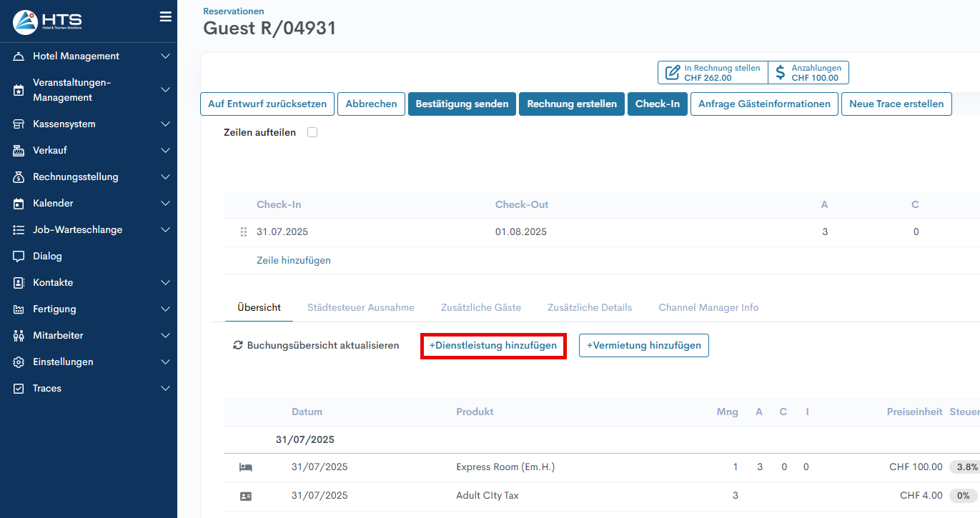Open the Channel Manager Info tab
The height and width of the screenshot is (518, 980).
tap(708, 308)
